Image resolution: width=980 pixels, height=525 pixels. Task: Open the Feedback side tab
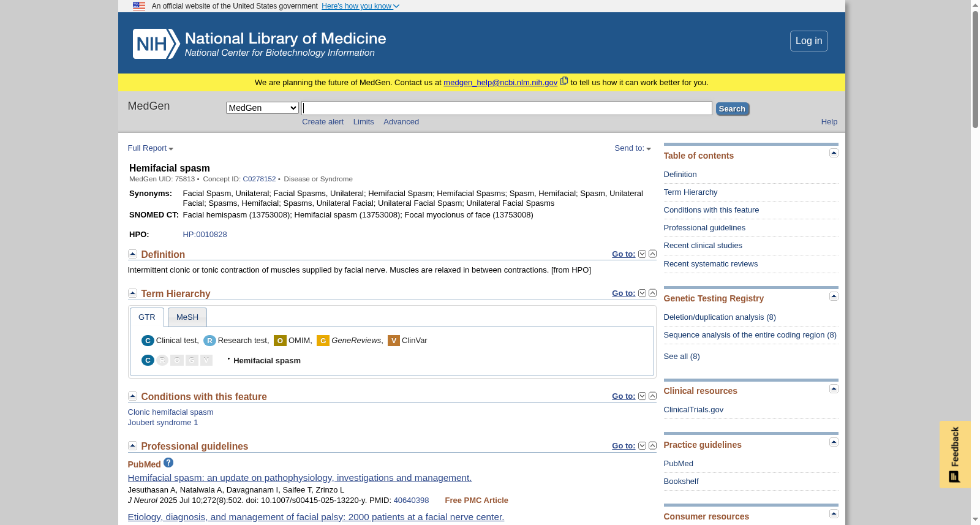pyautogui.click(x=955, y=455)
